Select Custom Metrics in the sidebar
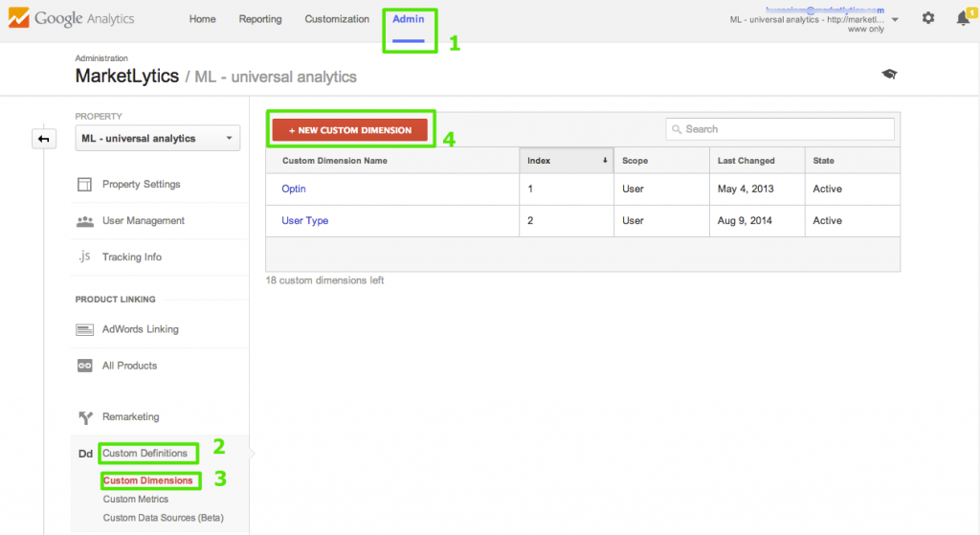The height and width of the screenshot is (535, 980). point(135,499)
